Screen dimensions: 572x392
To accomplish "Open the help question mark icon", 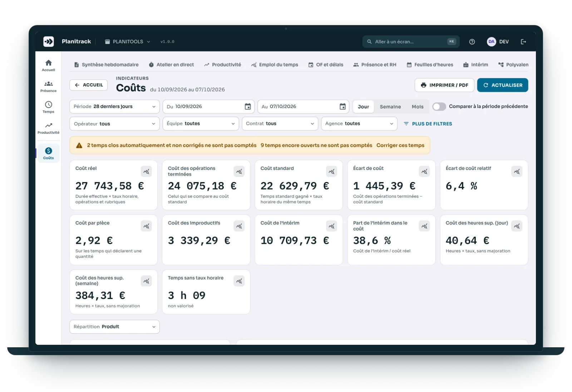I will point(472,42).
